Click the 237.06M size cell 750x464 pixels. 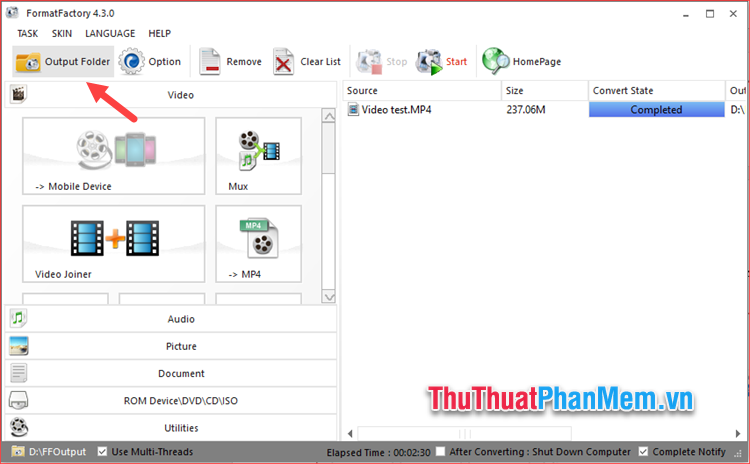coord(526,110)
